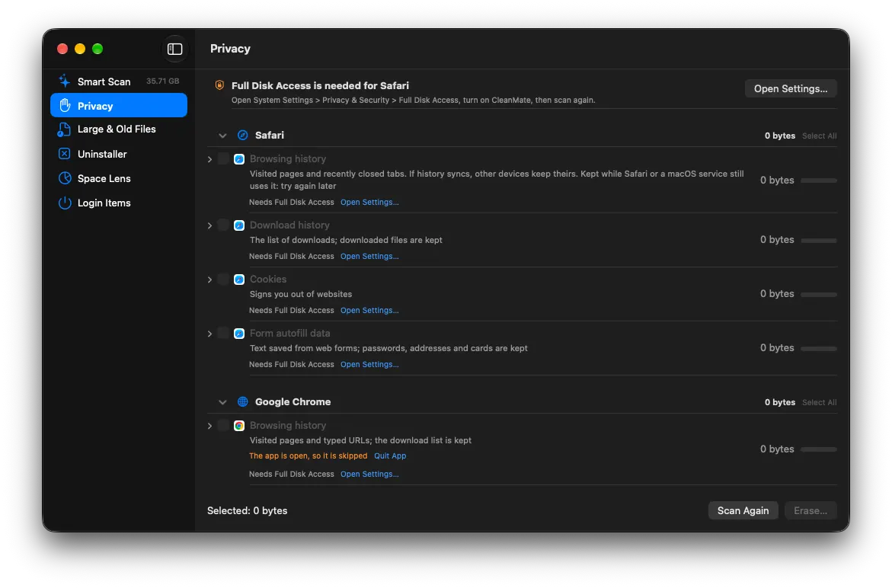Click the Scan Again button
This screenshot has width=892, height=588.
743,510
